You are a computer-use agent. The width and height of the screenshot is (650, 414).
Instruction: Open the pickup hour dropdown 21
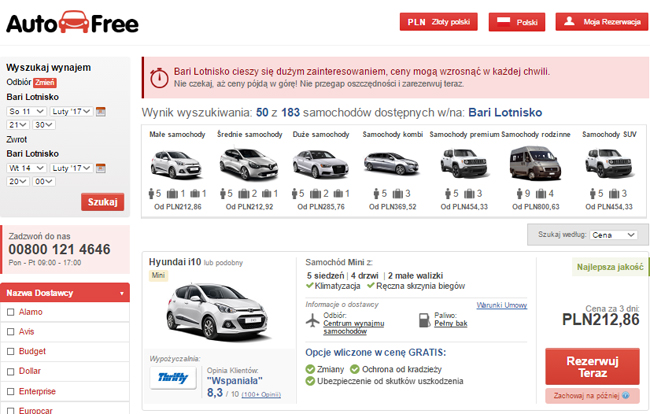click(x=18, y=125)
